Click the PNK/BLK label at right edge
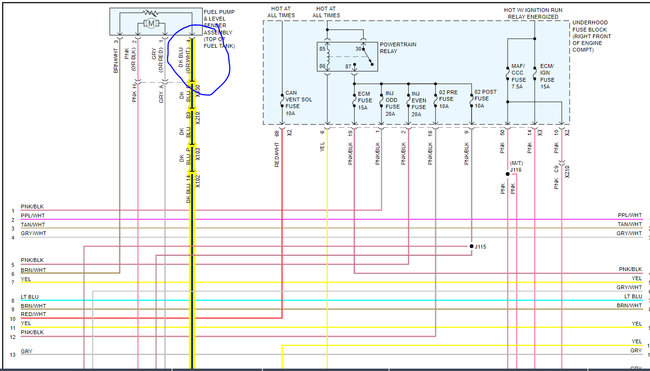650x371 pixels. (x=630, y=269)
